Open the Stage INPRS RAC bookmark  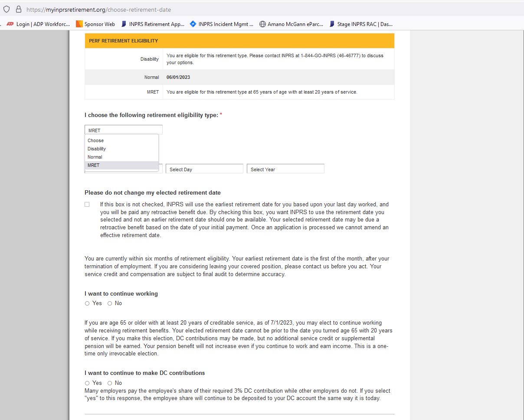pyautogui.click(x=361, y=24)
